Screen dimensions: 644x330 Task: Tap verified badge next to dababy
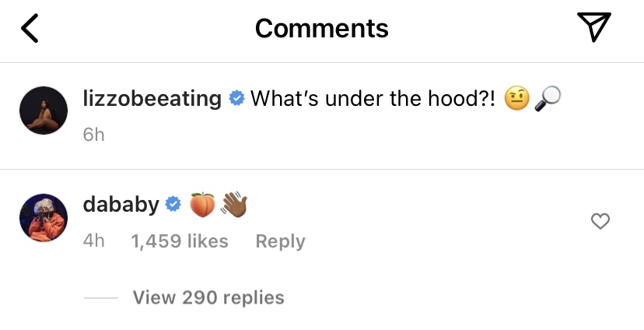point(173,204)
